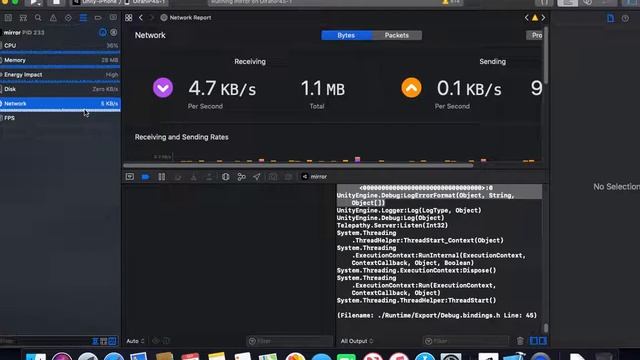Switch to the Packets view
The image size is (640, 360).
click(x=397, y=36)
